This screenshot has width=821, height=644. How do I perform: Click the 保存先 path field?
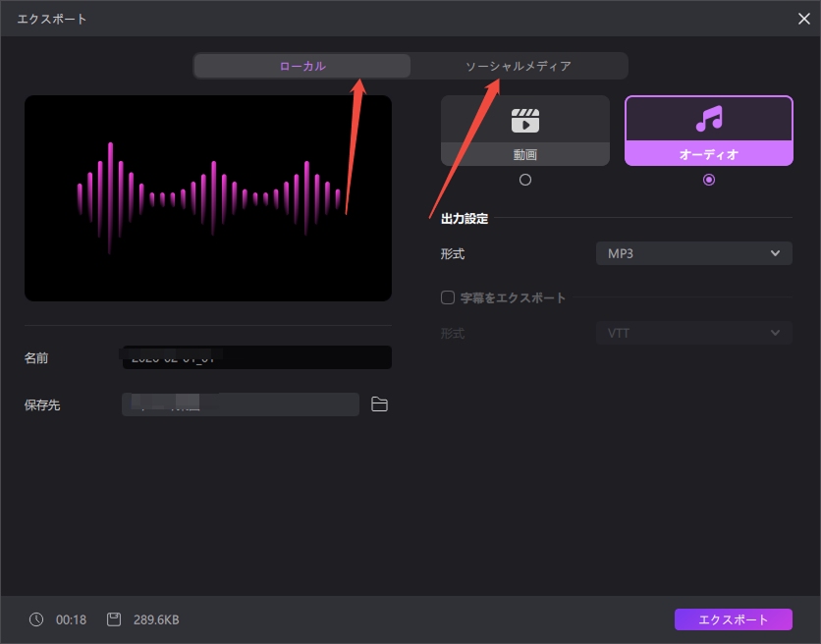240,403
